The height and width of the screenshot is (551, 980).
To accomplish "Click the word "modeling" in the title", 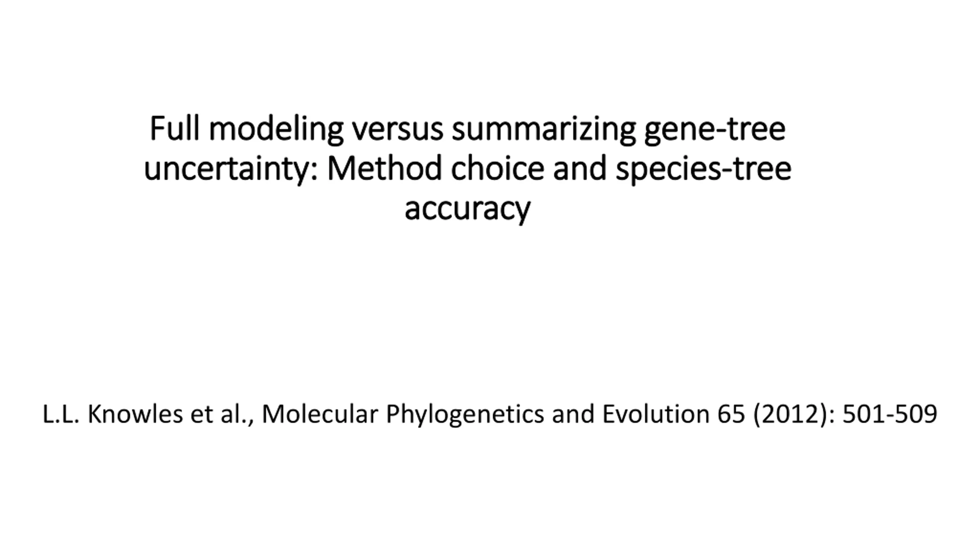I will point(276,130).
